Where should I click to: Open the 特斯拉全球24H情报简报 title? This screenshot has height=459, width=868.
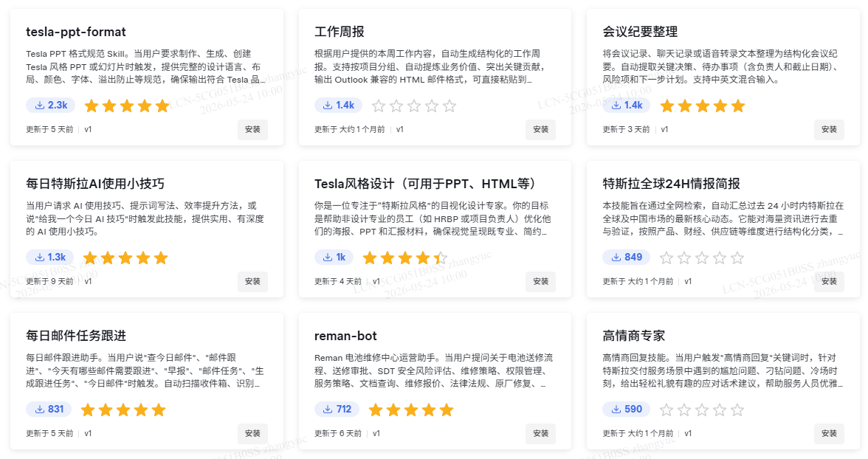click(x=672, y=184)
